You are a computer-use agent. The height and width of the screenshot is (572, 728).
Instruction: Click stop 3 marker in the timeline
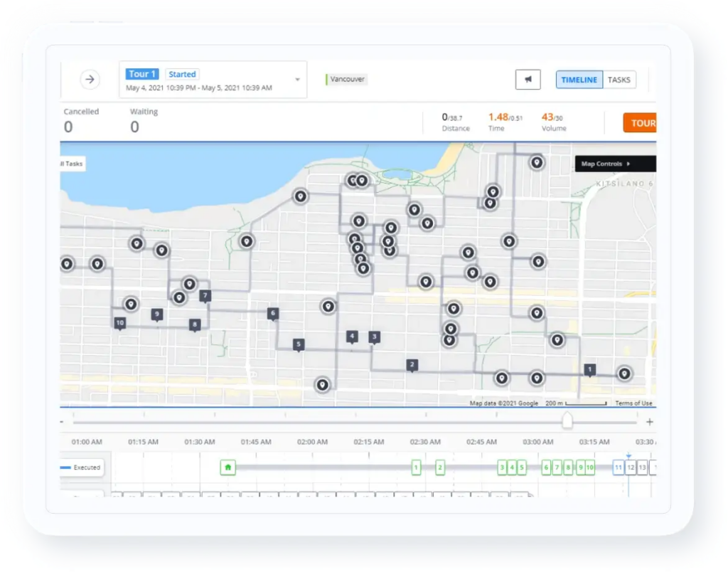(x=501, y=467)
